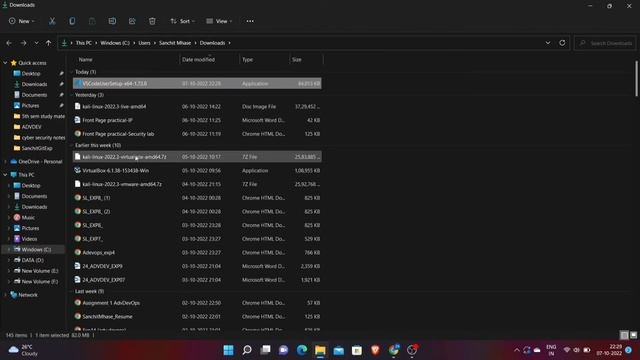Click the Search Downloads field
Viewport: 640px width, 360px height.
pyautogui.click(x=605, y=43)
